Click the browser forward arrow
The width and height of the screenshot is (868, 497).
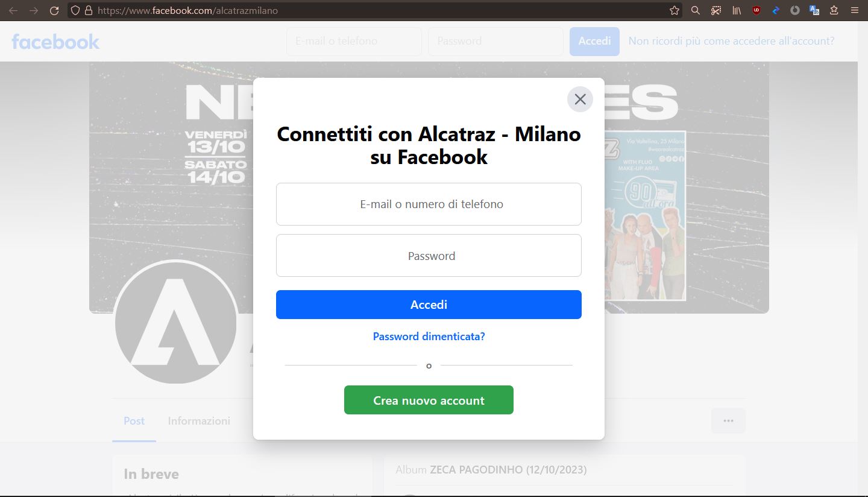[x=34, y=10]
